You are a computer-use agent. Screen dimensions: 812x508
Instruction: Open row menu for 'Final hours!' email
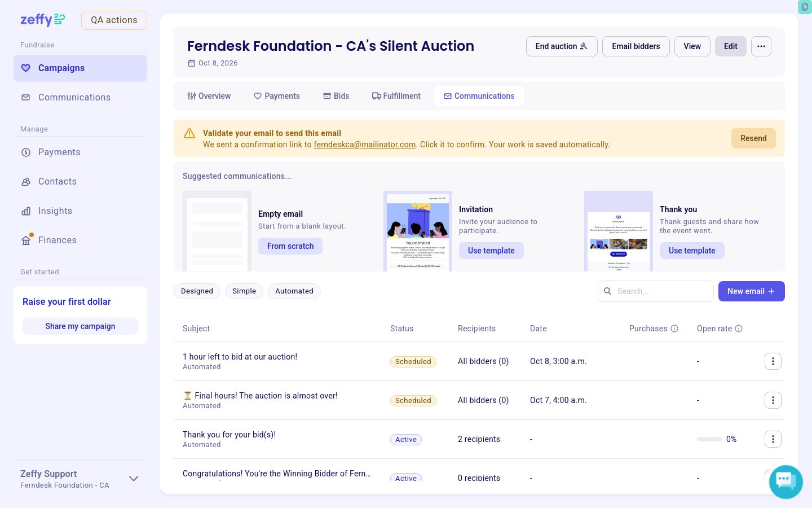[x=773, y=400]
